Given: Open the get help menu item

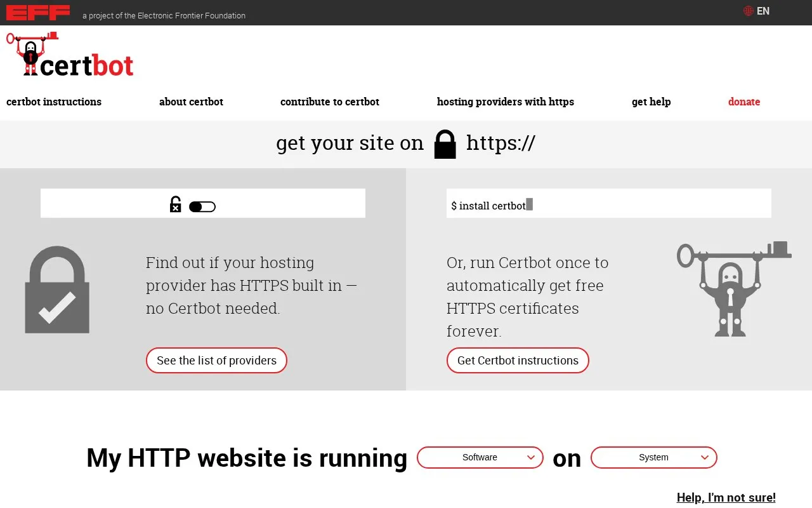Looking at the screenshot, I should (651, 102).
